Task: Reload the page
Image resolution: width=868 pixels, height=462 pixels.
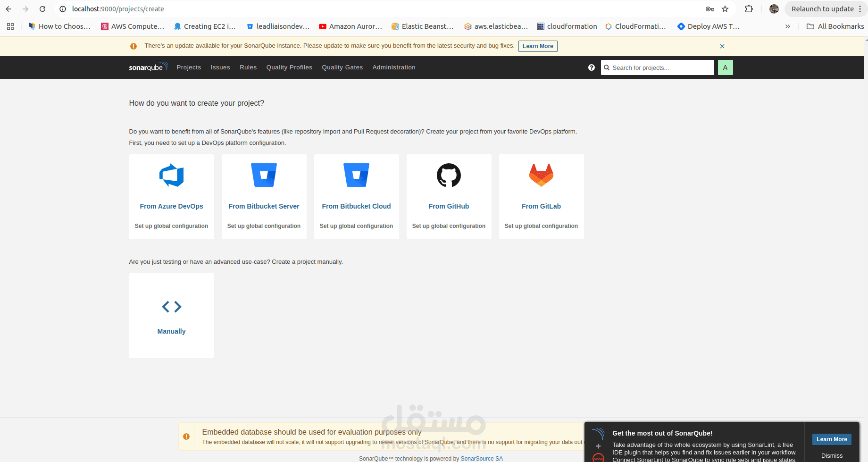Action: tap(42, 9)
